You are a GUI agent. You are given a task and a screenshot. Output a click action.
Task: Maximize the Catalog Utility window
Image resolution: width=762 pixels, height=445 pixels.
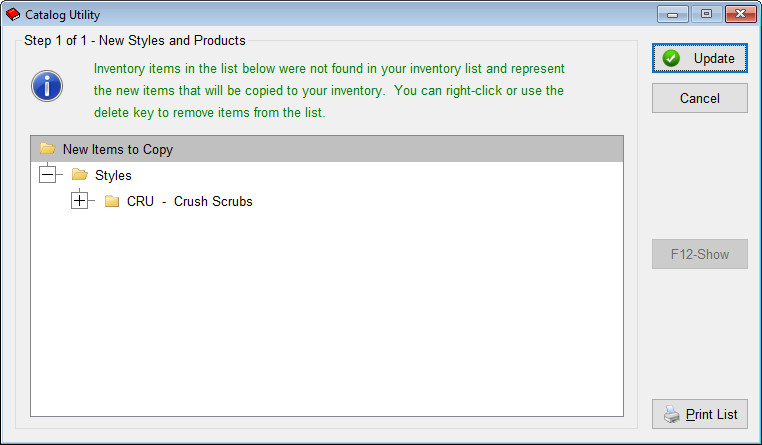706,14
